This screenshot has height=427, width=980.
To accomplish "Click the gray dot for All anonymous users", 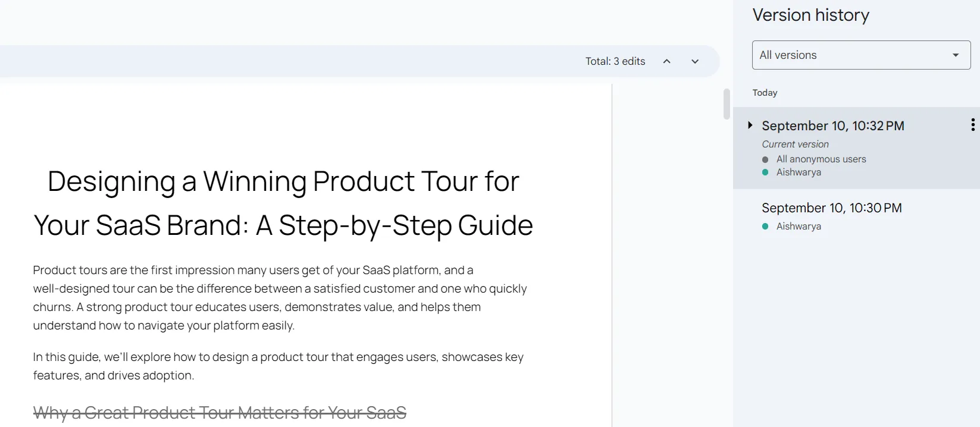I will point(765,159).
